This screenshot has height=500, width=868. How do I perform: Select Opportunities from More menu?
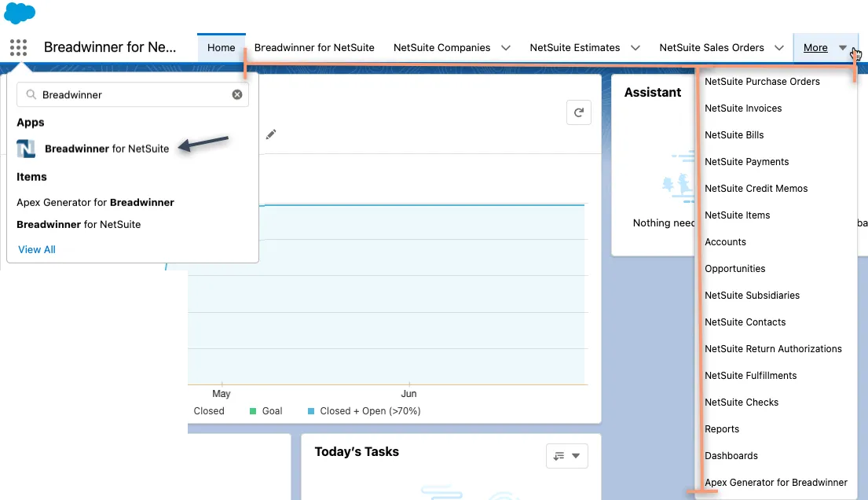point(734,268)
